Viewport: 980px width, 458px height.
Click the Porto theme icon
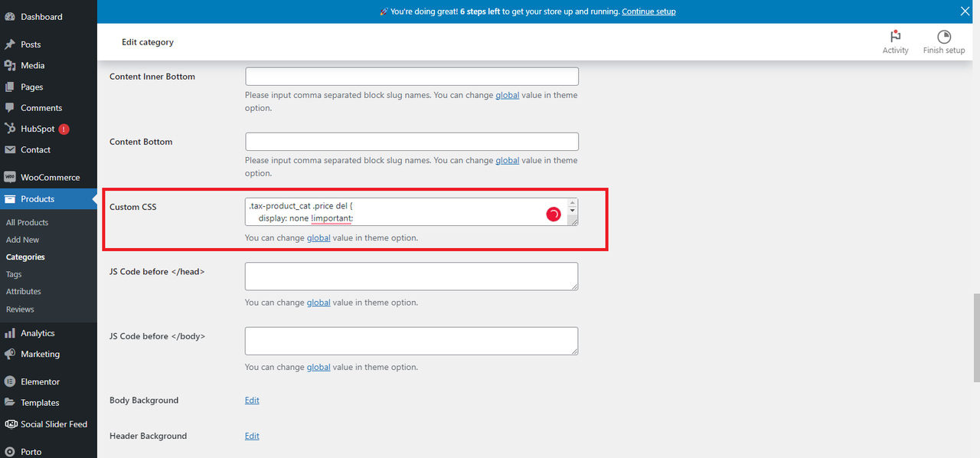click(x=10, y=452)
